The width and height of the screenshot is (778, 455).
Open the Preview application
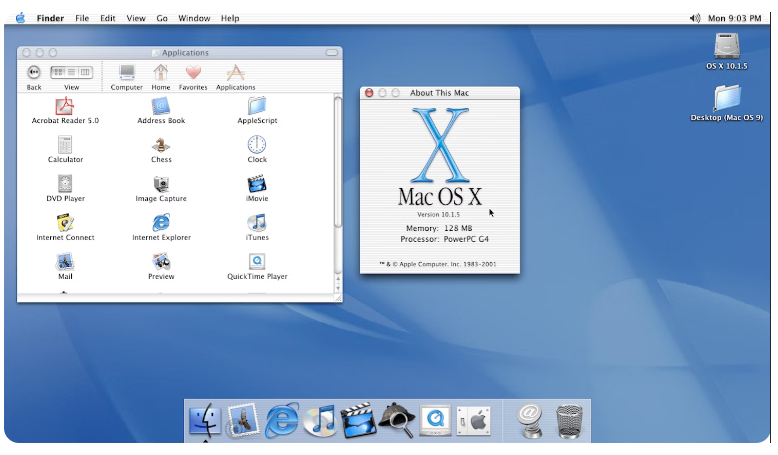pyautogui.click(x=161, y=261)
